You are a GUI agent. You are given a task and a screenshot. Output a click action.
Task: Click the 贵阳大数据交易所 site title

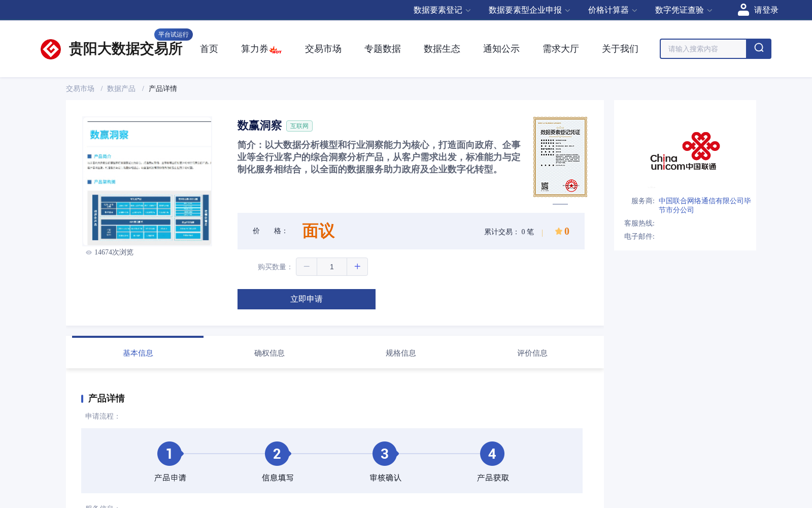pos(126,49)
